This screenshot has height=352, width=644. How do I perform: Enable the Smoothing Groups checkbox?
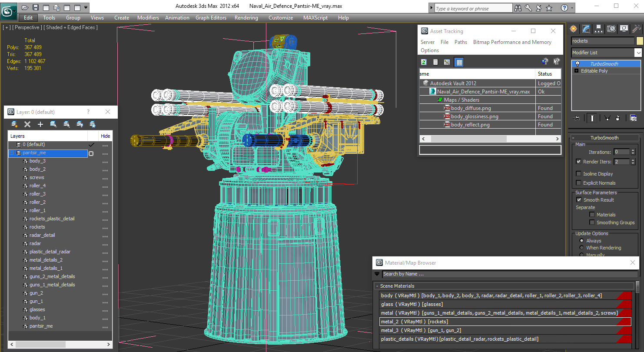592,222
